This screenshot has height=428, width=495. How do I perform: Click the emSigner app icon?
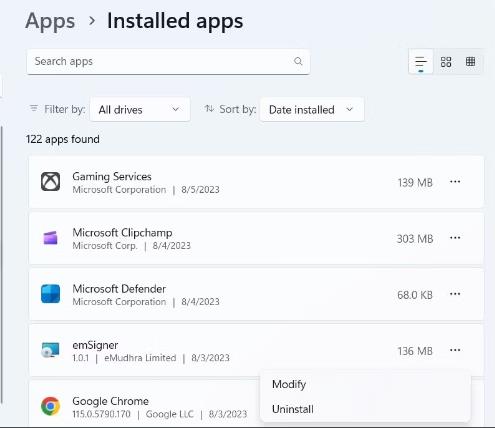[x=50, y=350]
